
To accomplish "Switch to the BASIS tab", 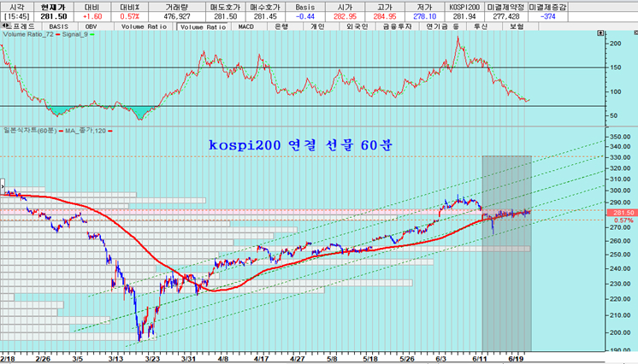I will (x=59, y=26).
